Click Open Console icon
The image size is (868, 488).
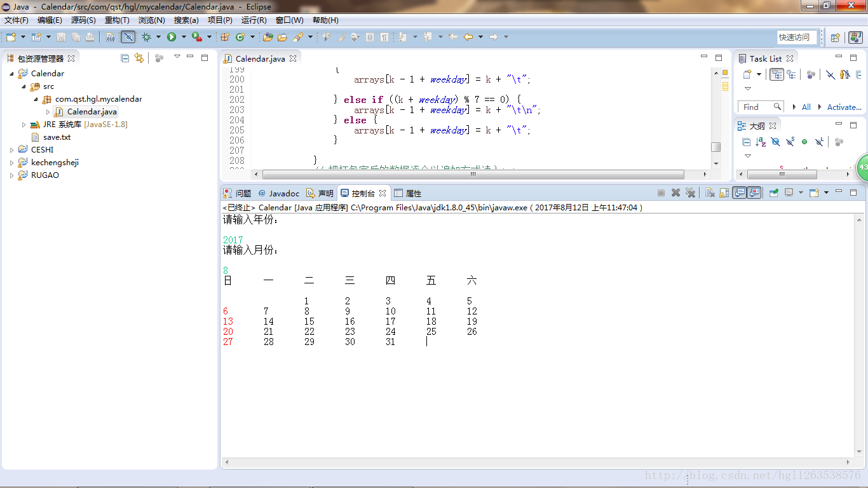click(814, 193)
